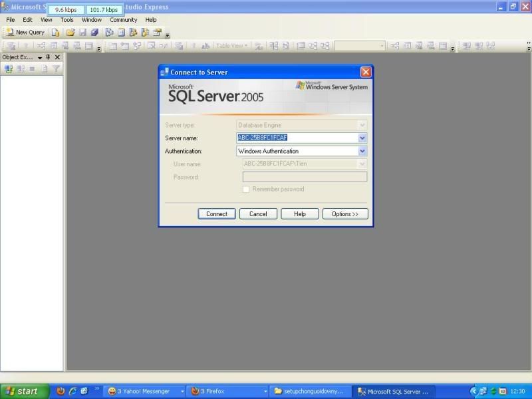Click the Database Engine Query page icon
Screen dimensions: 532x399
tap(55, 33)
